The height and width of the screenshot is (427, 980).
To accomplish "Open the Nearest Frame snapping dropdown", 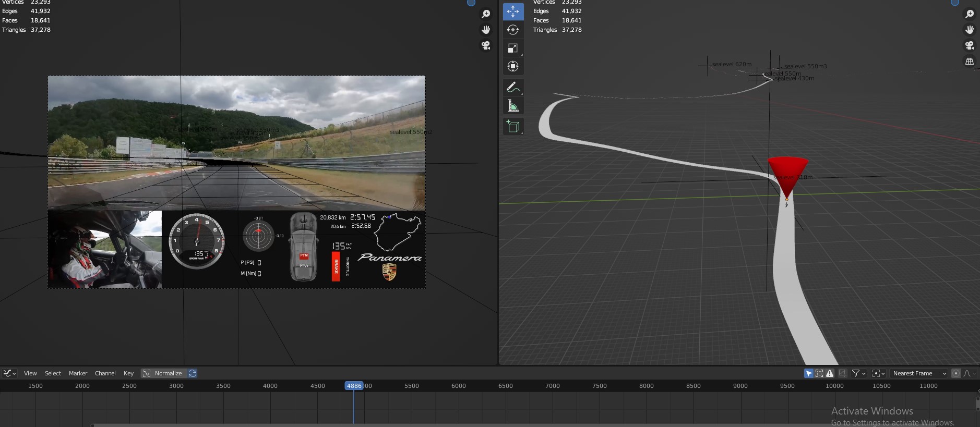I will click(x=919, y=373).
